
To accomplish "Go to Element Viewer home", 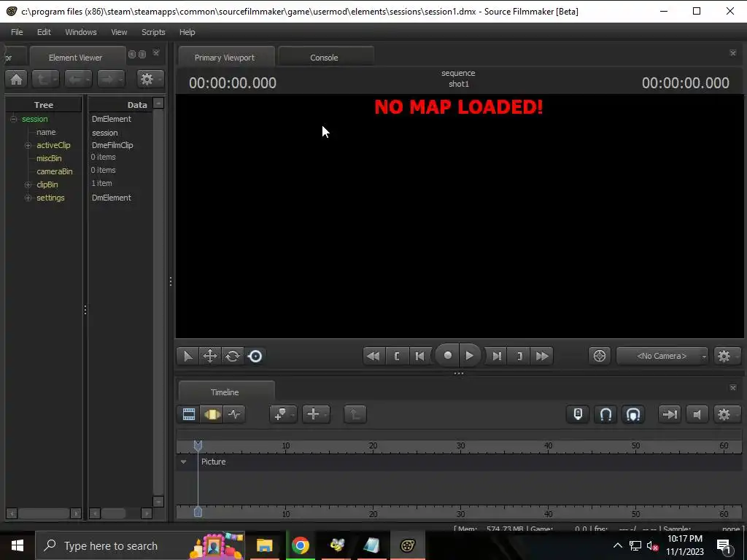I will click(16, 79).
